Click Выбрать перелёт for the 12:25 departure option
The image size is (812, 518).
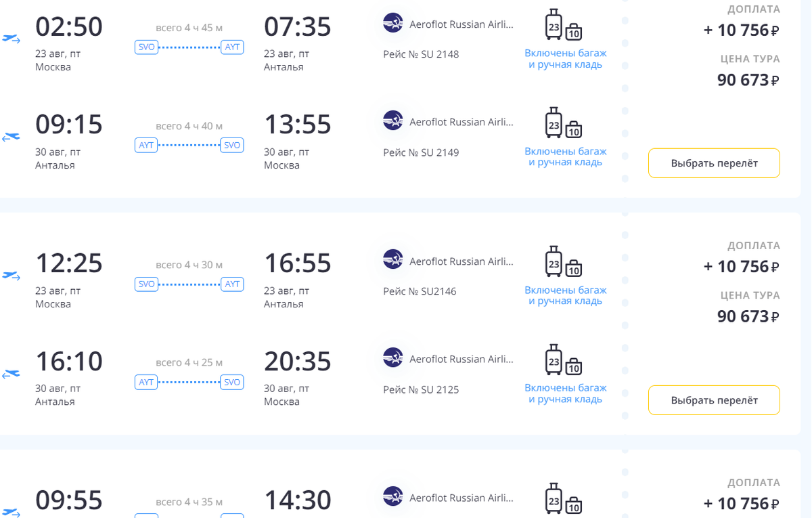(x=714, y=400)
